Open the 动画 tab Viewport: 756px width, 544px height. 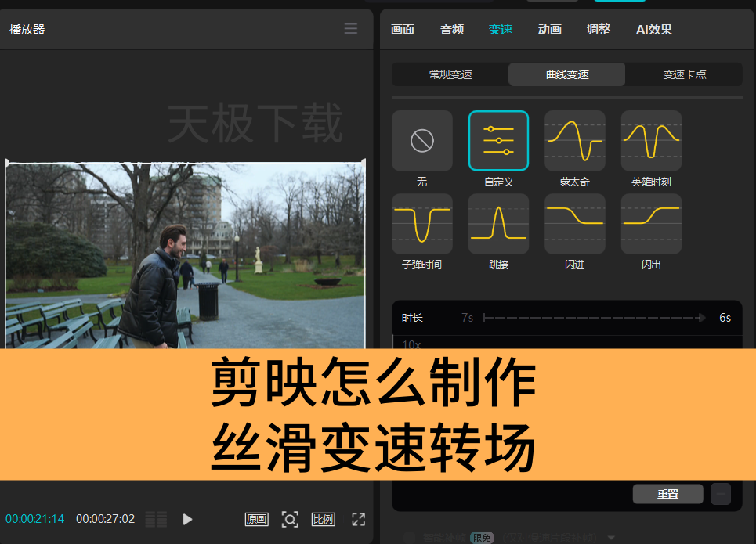pos(550,30)
